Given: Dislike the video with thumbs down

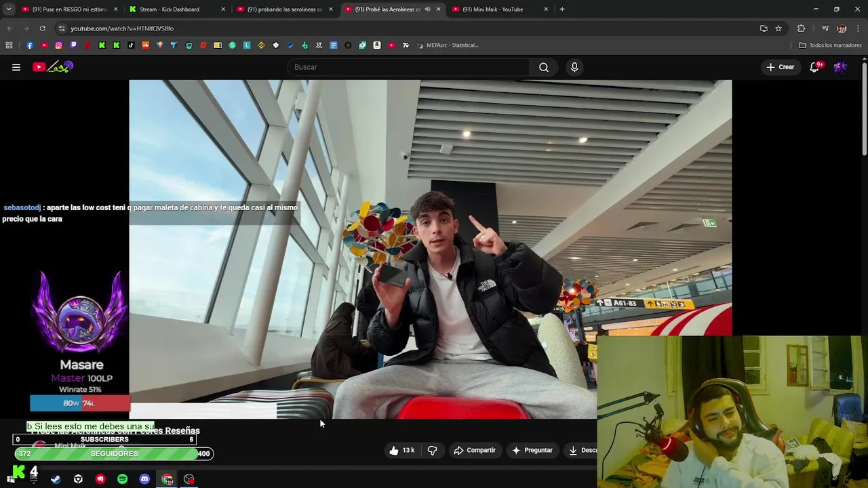Looking at the screenshot, I should [x=432, y=450].
